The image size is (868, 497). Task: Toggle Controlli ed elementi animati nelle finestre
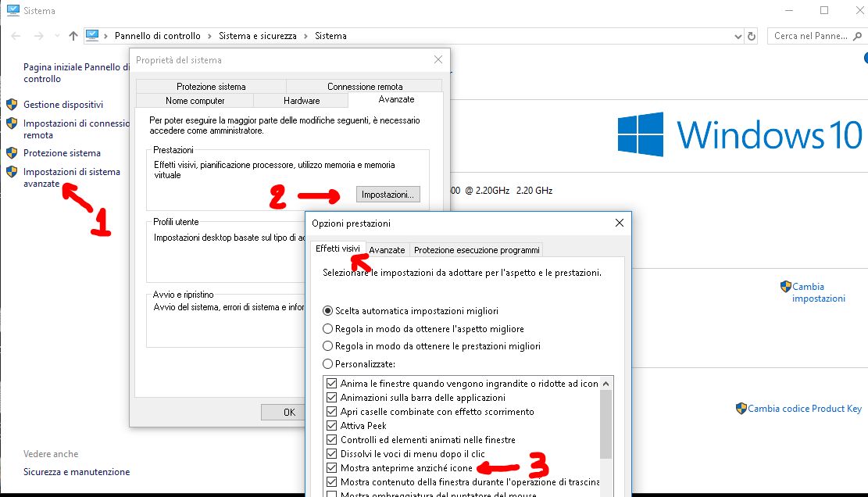tap(331, 439)
